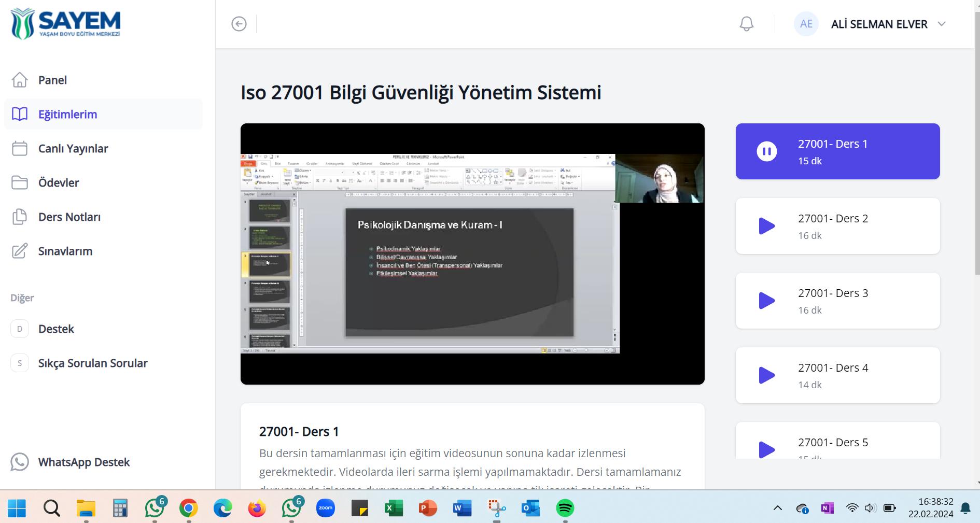
Task: Open Outlook from the taskbar
Action: click(530, 508)
